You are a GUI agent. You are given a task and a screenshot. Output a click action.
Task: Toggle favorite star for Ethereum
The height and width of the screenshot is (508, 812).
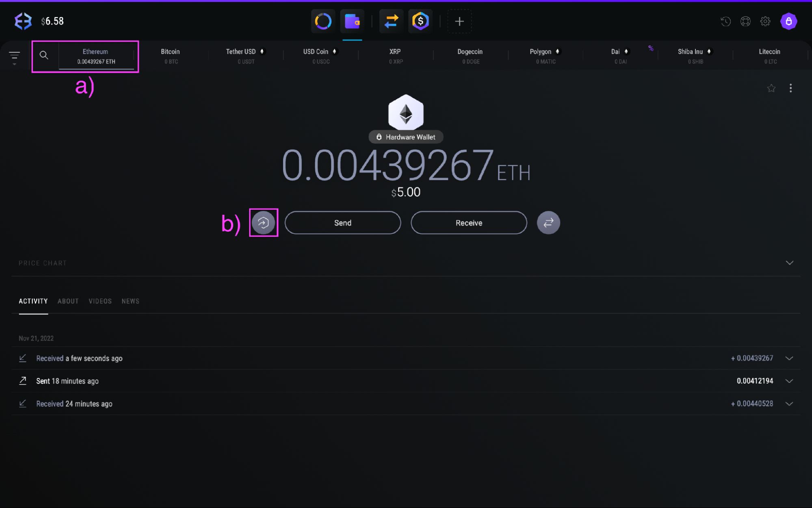coord(771,88)
